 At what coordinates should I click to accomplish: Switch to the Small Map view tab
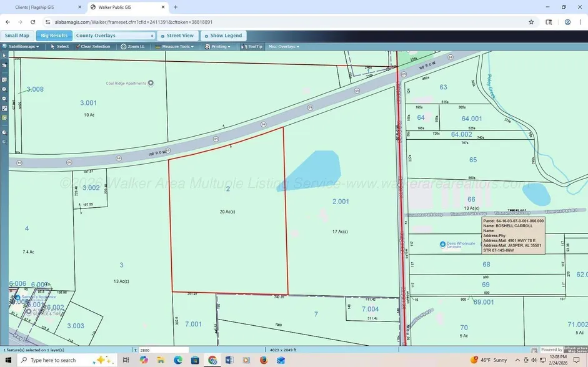pyautogui.click(x=17, y=36)
